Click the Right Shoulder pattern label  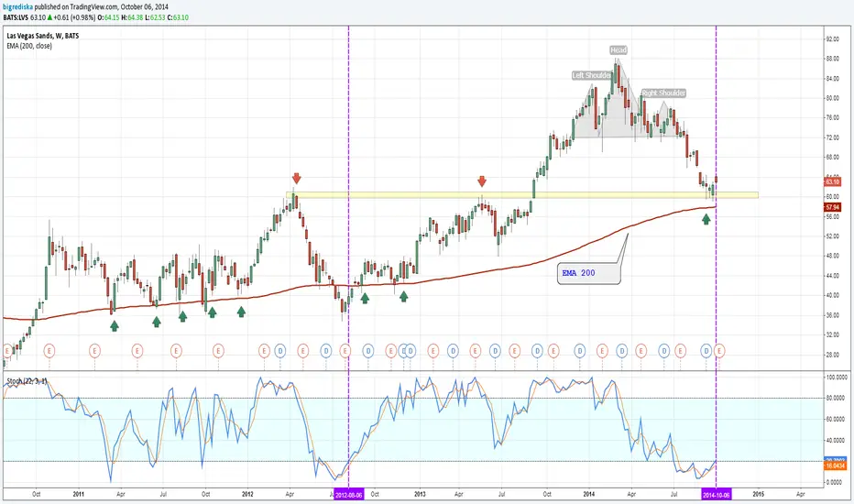[663, 93]
